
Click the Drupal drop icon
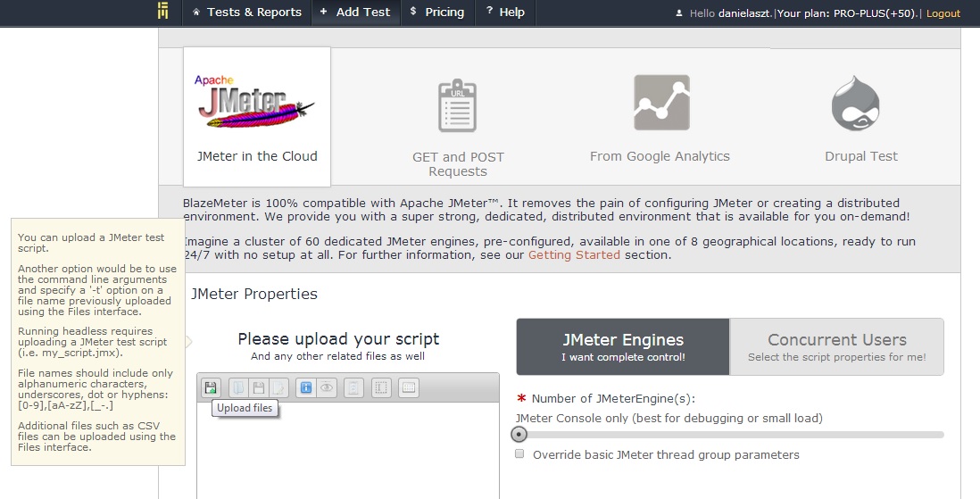pyautogui.click(x=856, y=104)
